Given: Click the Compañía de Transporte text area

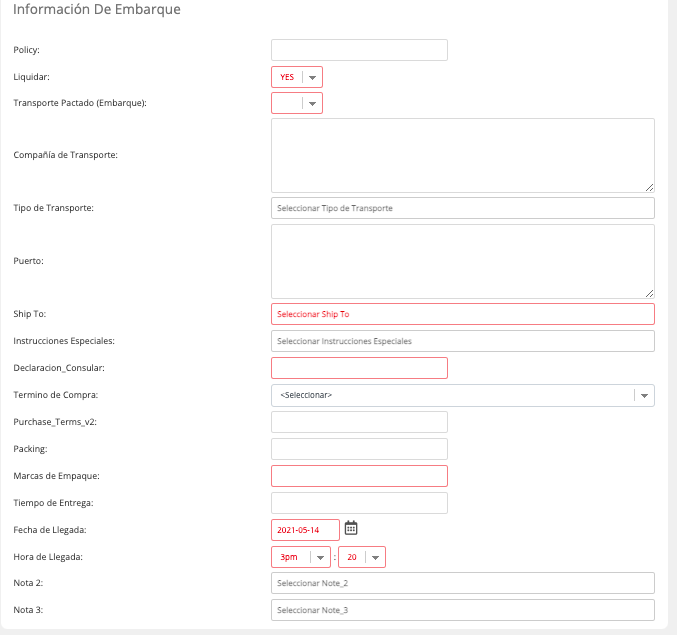Looking at the screenshot, I should point(463,155).
